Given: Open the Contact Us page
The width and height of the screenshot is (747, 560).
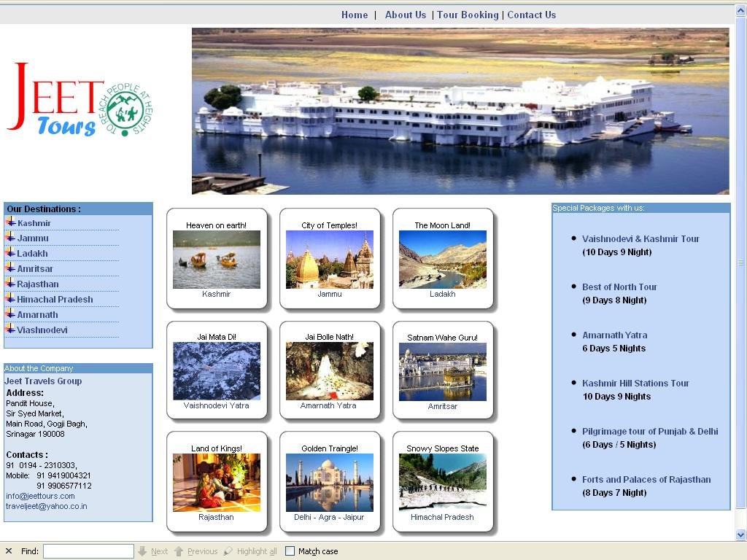Looking at the screenshot, I should [x=531, y=15].
